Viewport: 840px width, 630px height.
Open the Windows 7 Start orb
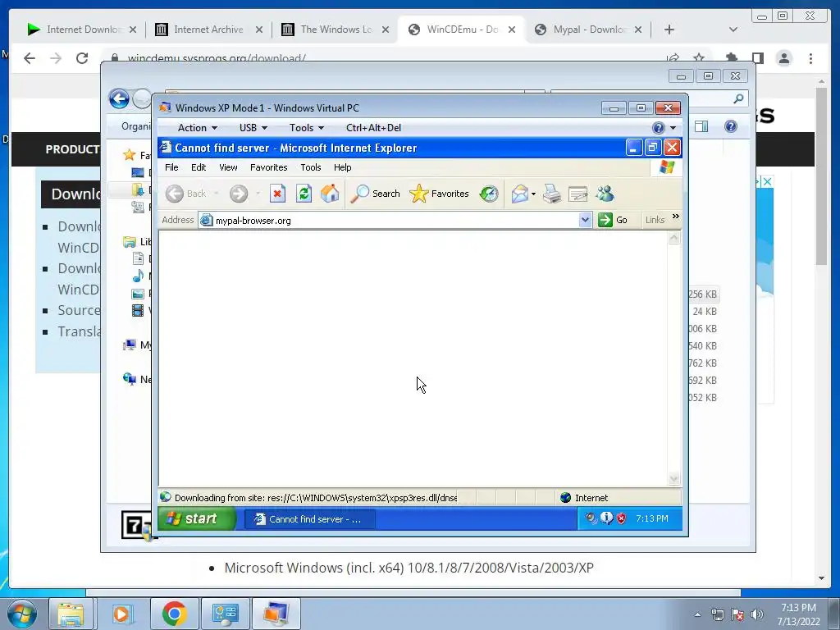pos(22,614)
